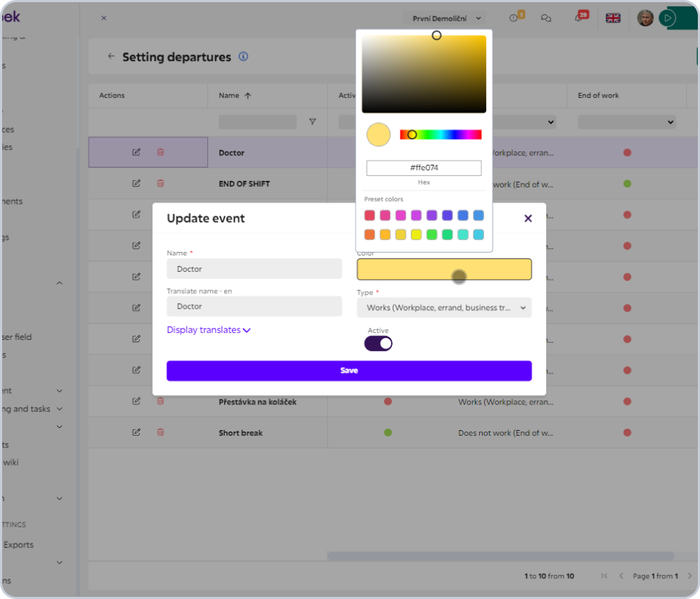Click the UK flag language icon
This screenshot has width=700, height=599.
pyautogui.click(x=613, y=18)
